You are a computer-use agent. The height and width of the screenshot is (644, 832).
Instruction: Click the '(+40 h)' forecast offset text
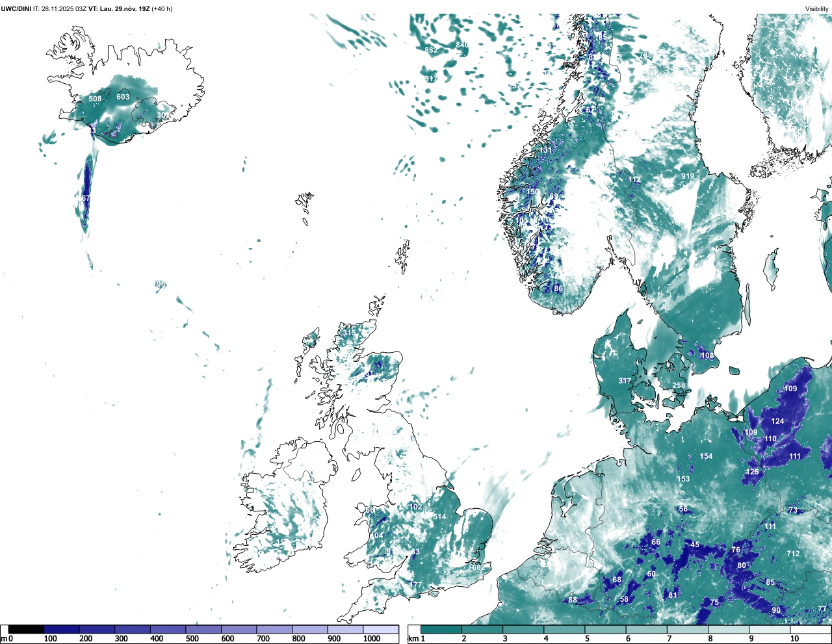click(x=162, y=8)
